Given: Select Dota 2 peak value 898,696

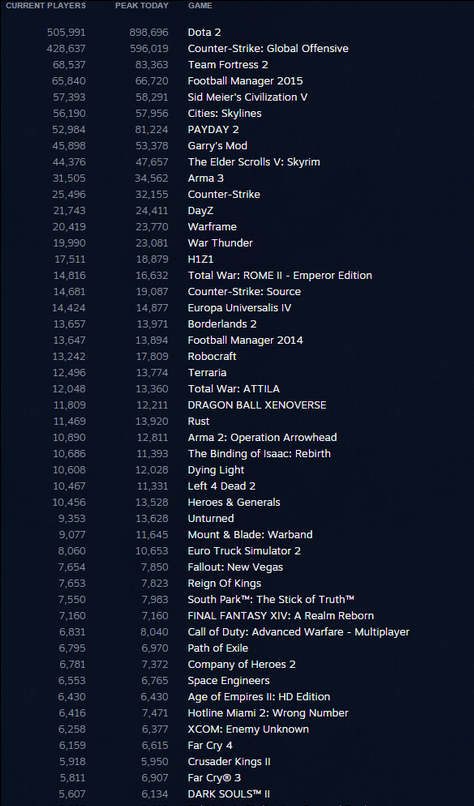Looking at the screenshot, I should (149, 32).
